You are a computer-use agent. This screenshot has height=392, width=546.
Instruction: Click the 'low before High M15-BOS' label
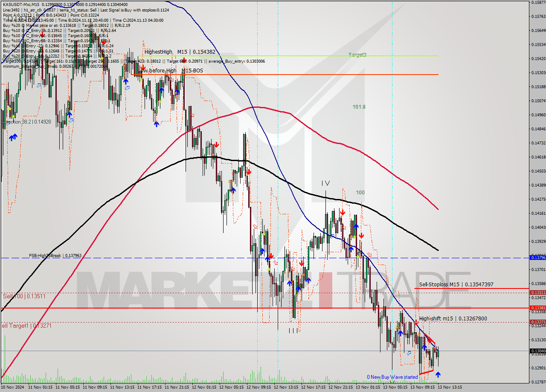171,70
